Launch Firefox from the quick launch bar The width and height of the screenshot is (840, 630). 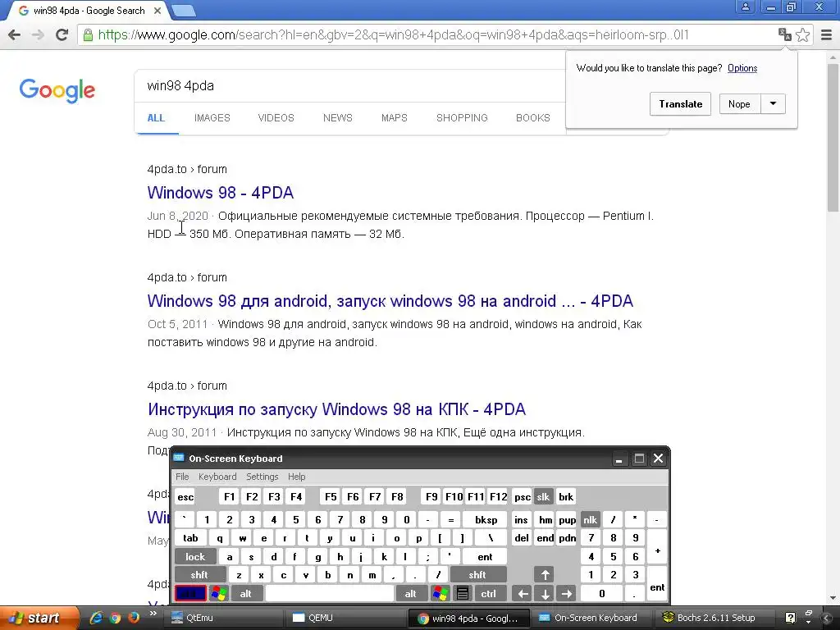pos(134,618)
